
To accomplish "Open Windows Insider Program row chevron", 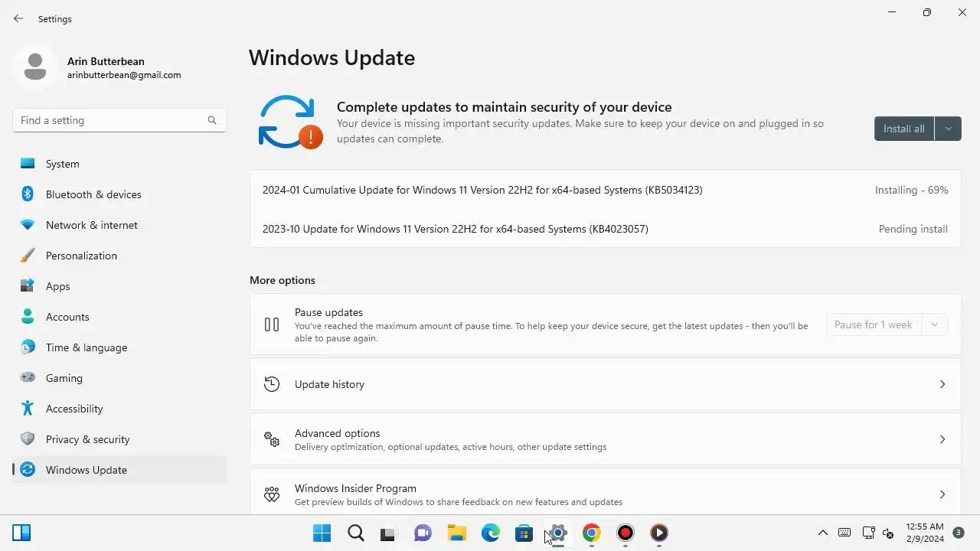I will click(942, 494).
